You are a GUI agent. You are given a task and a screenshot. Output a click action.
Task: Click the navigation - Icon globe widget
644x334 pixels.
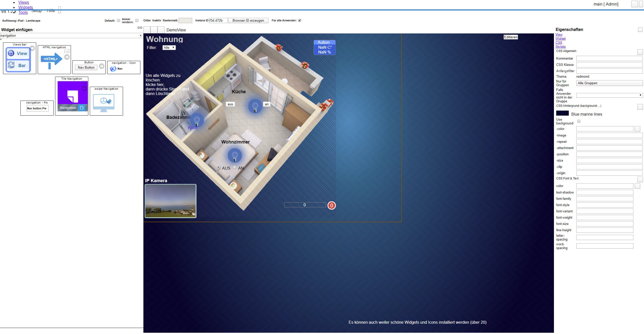[113, 69]
